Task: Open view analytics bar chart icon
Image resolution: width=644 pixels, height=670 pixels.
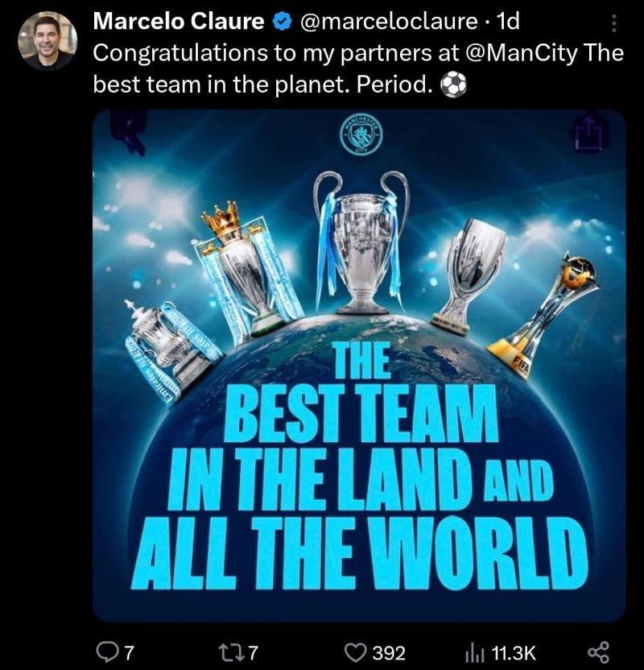Action: 474,653
